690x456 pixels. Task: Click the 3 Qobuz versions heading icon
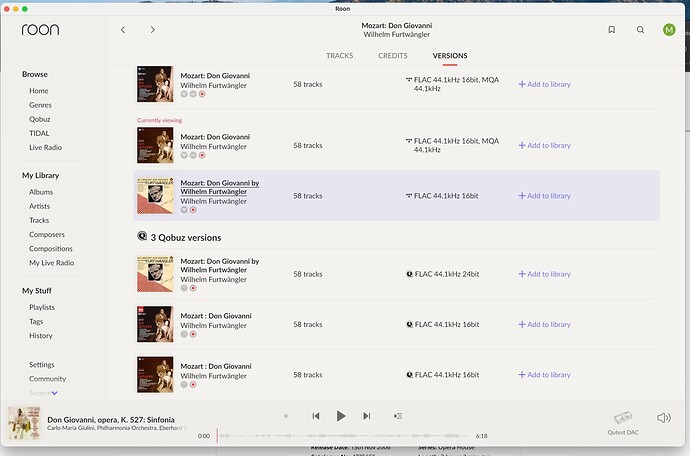pos(142,236)
